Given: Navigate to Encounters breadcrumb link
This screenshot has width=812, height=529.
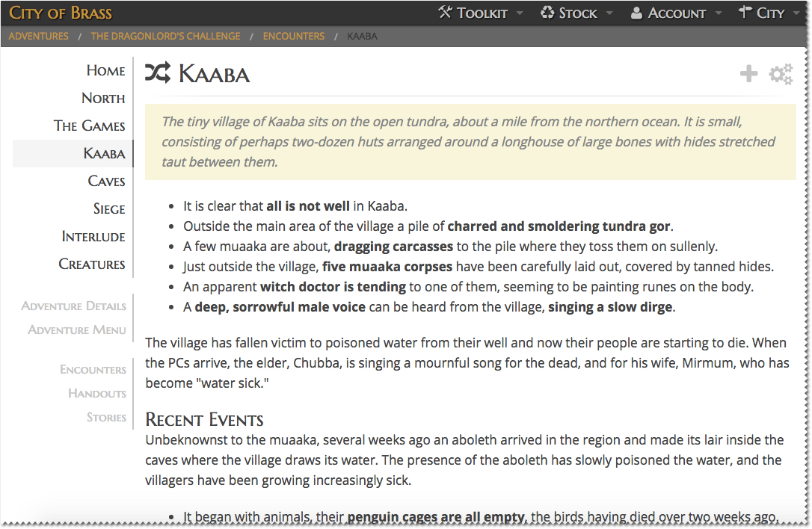Looking at the screenshot, I should 293,36.
